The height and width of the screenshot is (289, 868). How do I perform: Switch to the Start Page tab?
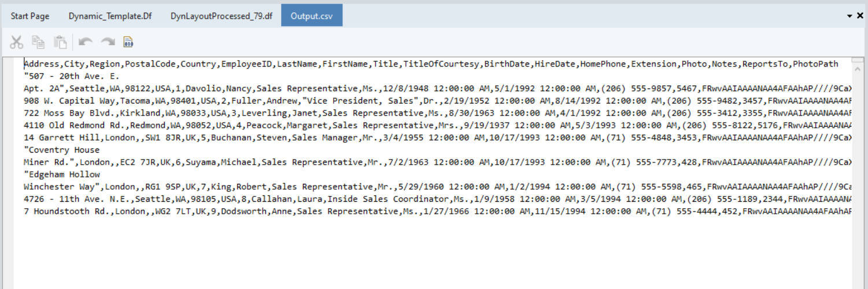[x=30, y=16]
